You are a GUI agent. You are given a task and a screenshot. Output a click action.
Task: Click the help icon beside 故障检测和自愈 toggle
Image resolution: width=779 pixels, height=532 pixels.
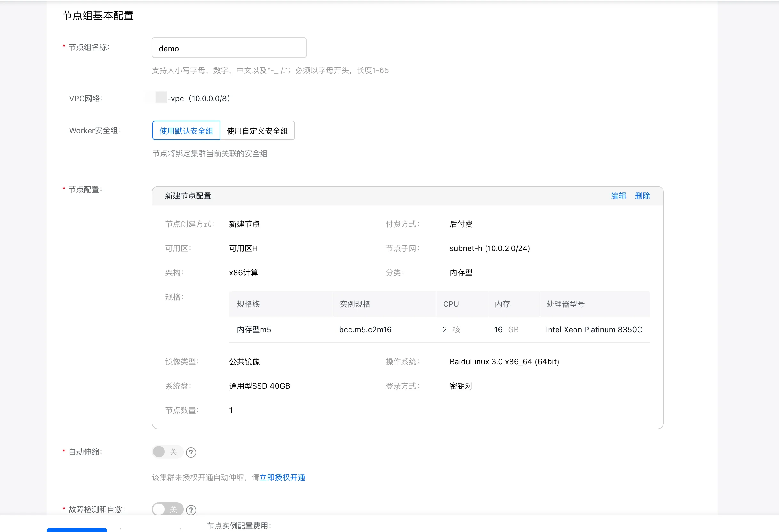coord(191,510)
